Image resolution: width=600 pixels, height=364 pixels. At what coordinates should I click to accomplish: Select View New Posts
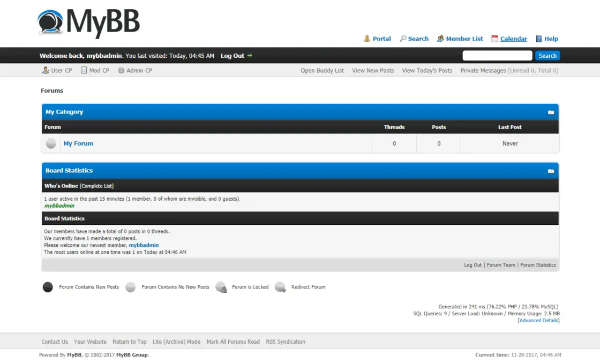point(372,70)
